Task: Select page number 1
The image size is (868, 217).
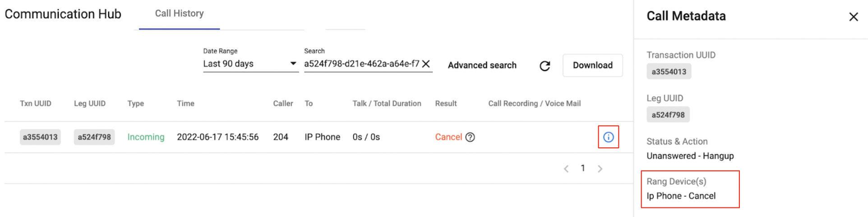Action: click(x=583, y=168)
